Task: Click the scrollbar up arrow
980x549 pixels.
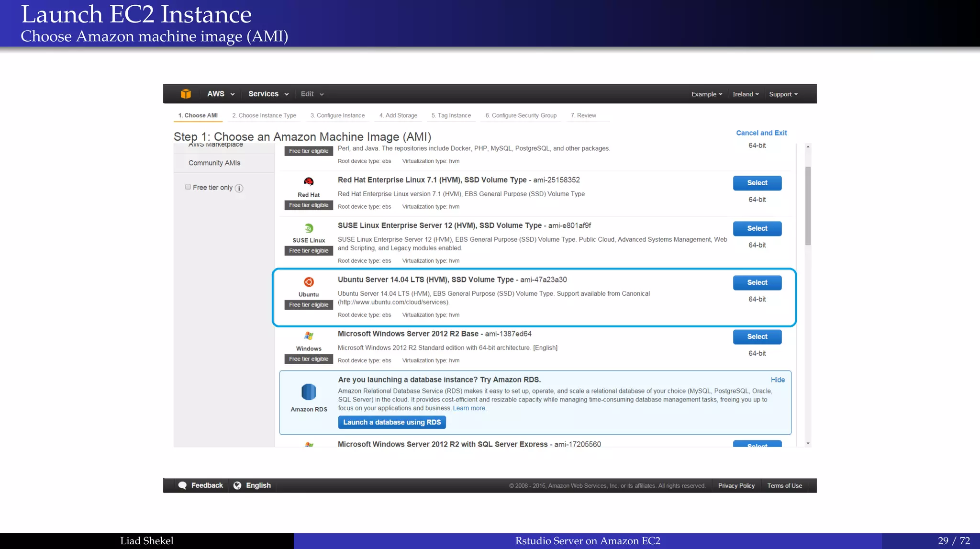Action: [x=808, y=147]
